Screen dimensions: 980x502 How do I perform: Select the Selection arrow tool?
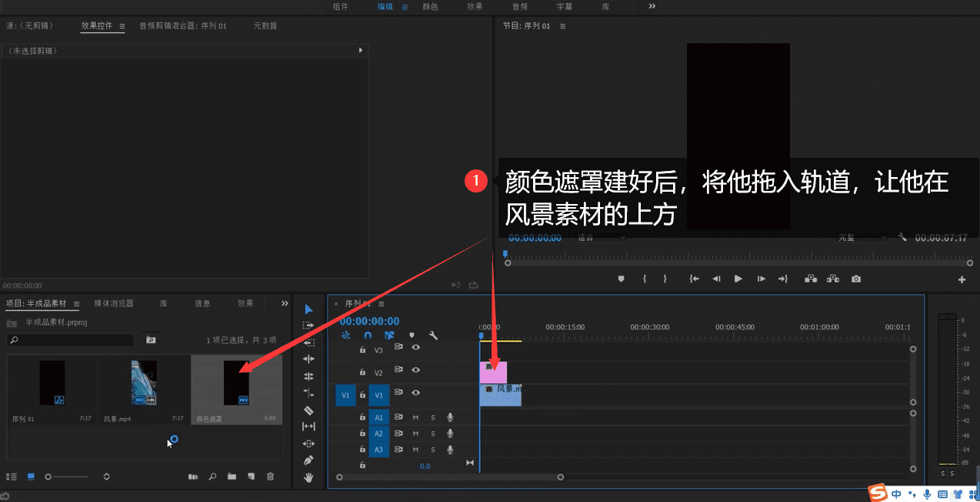click(308, 309)
